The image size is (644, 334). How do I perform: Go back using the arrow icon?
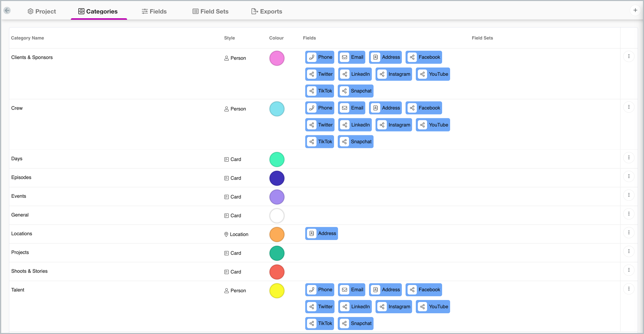click(7, 10)
